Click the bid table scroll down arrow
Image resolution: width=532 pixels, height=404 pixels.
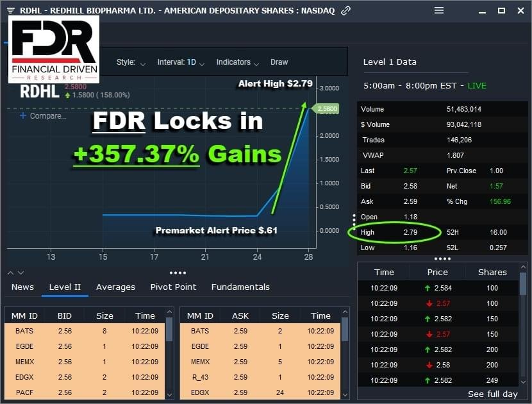coord(170,395)
